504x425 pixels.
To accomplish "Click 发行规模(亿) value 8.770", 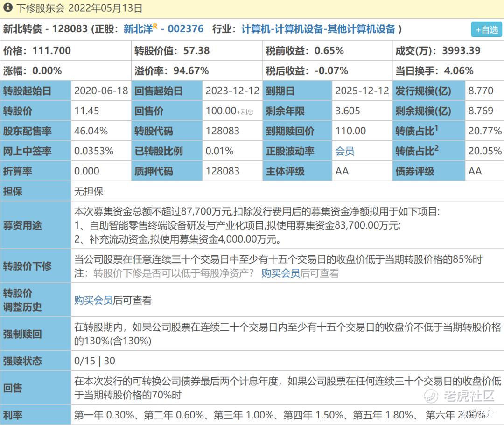I will click(481, 91).
